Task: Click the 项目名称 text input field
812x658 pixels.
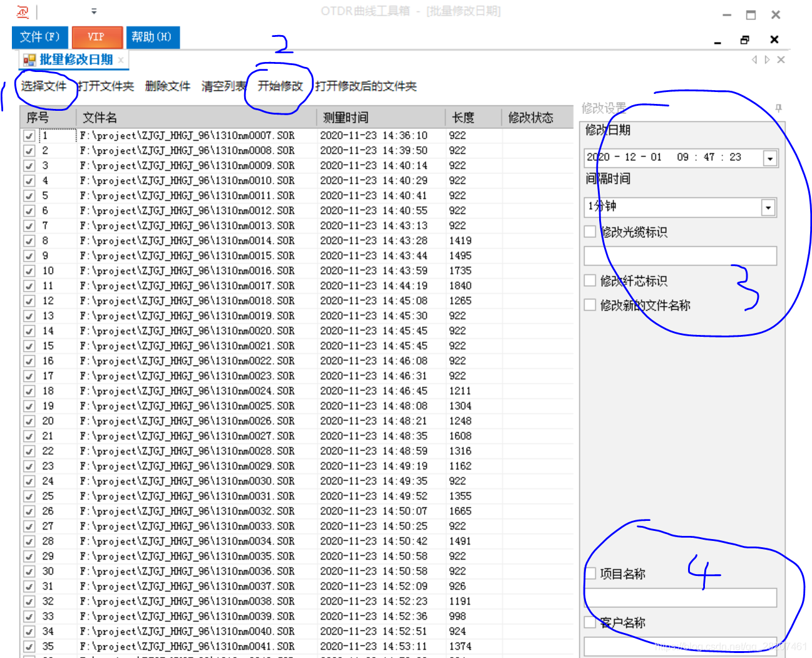Action: [681, 597]
